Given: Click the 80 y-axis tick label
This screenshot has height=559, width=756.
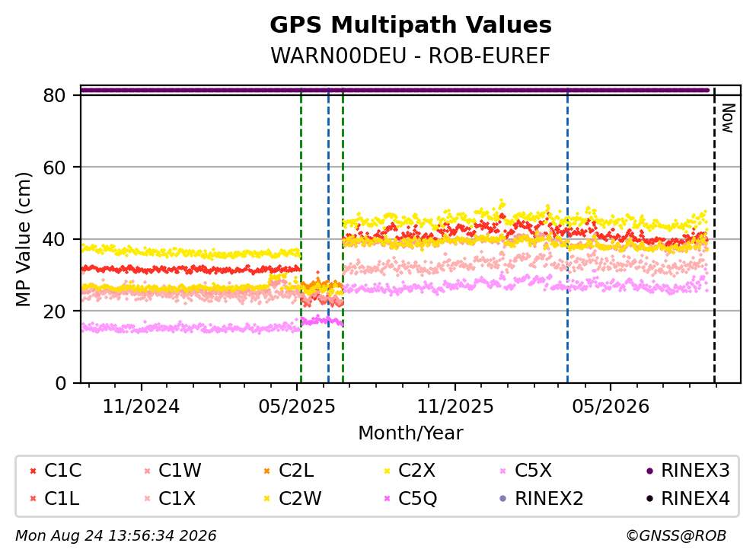Looking at the screenshot, I should coord(54,95).
